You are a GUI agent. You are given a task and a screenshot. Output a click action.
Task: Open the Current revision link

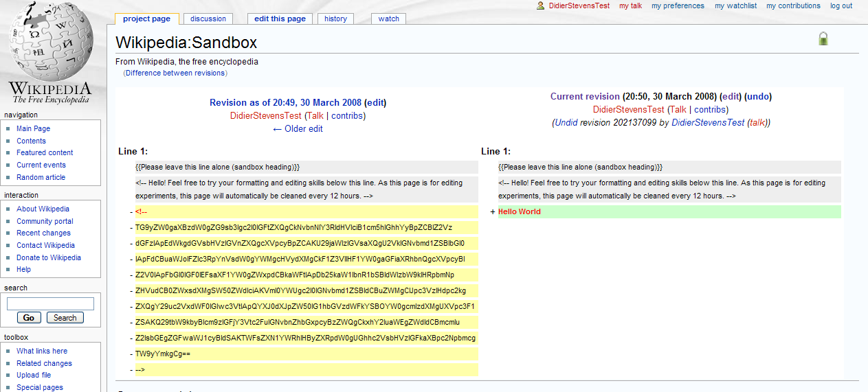(585, 97)
